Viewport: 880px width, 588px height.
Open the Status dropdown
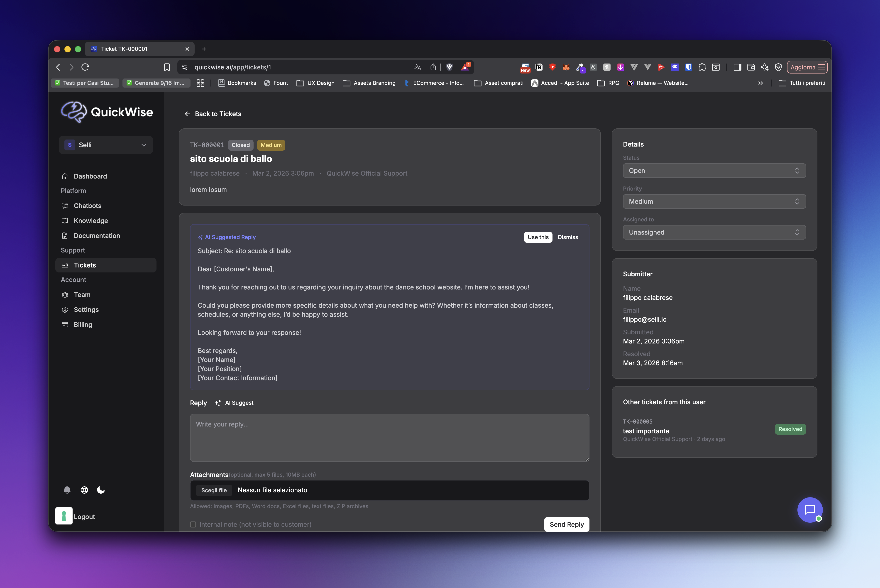(x=714, y=171)
